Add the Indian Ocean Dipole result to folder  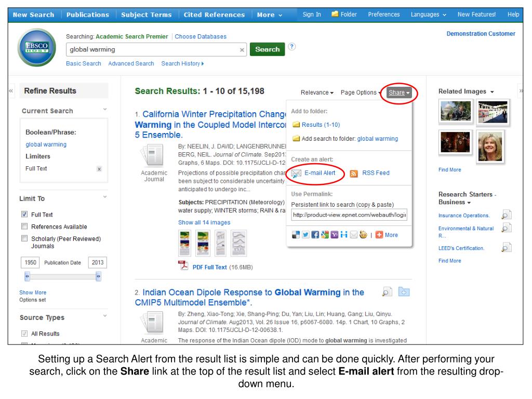click(x=404, y=292)
